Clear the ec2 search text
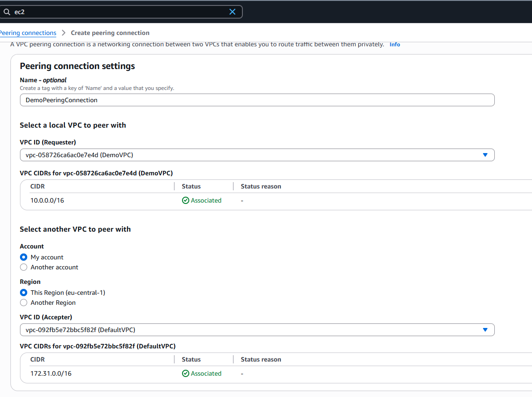The width and height of the screenshot is (532, 397). 232,12
